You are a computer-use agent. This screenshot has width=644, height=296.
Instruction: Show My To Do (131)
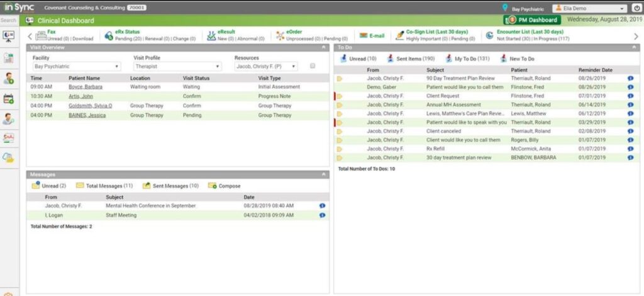(x=467, y=59)
